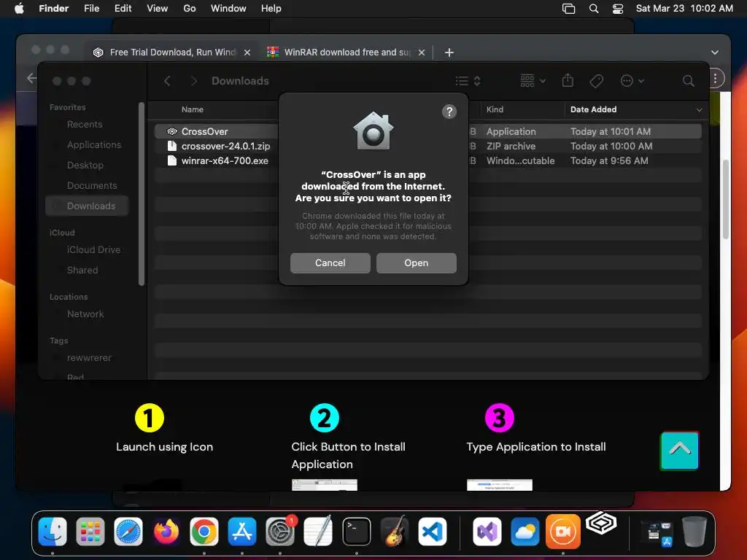Click the Finder Share icon

point(568,80)
